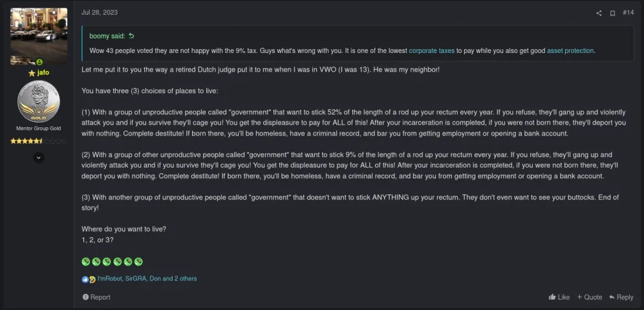Viewport: 644px width, 310px height.
Task: Bookmark this post with the bookmark icon
Action: 612,13
